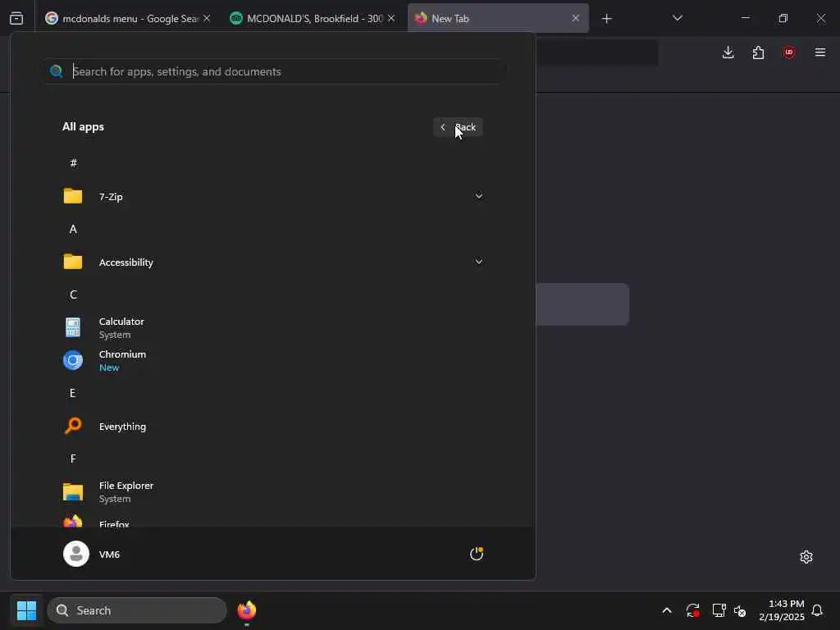The height and width of the screenshot is (630, 840).
Task: Open the network tray icon
Action: click(x=719, y=610)
